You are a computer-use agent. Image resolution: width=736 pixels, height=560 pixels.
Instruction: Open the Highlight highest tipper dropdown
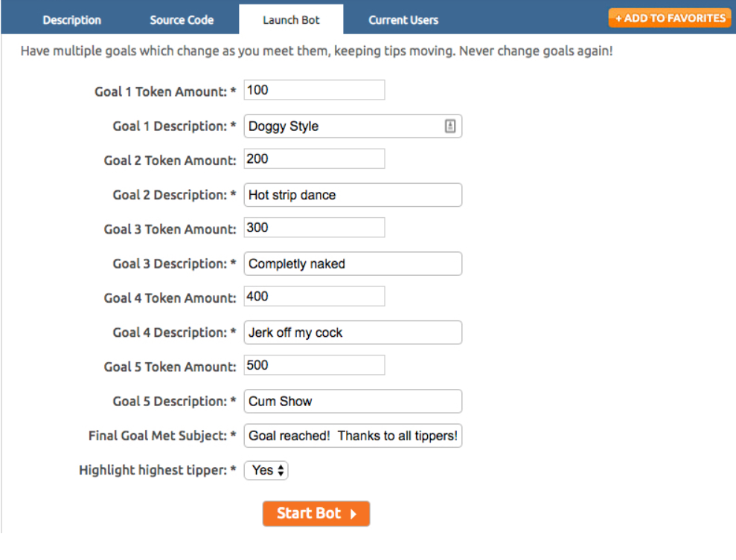pyautogui.click(x=266, y=470)
